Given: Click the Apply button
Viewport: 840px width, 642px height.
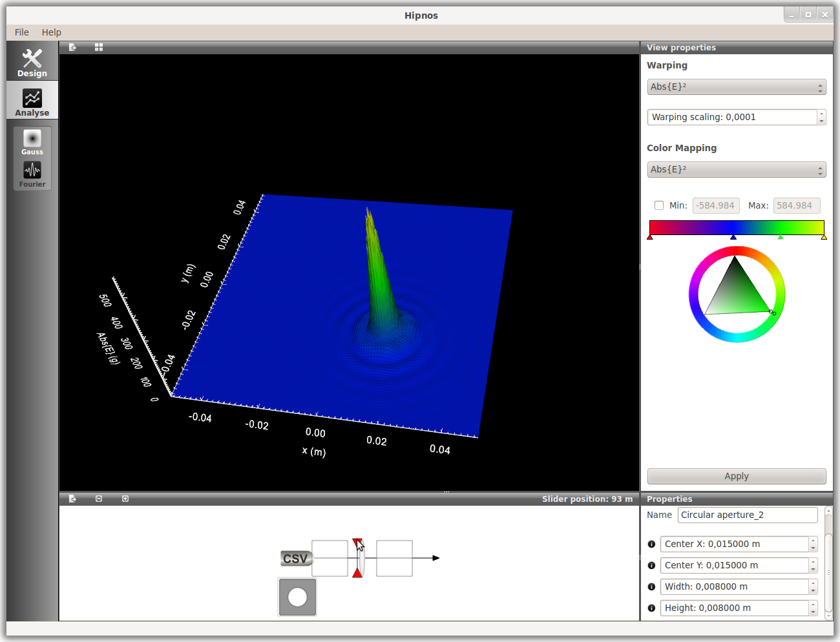Looking at the screenshot, I should (x=737, y=476).
